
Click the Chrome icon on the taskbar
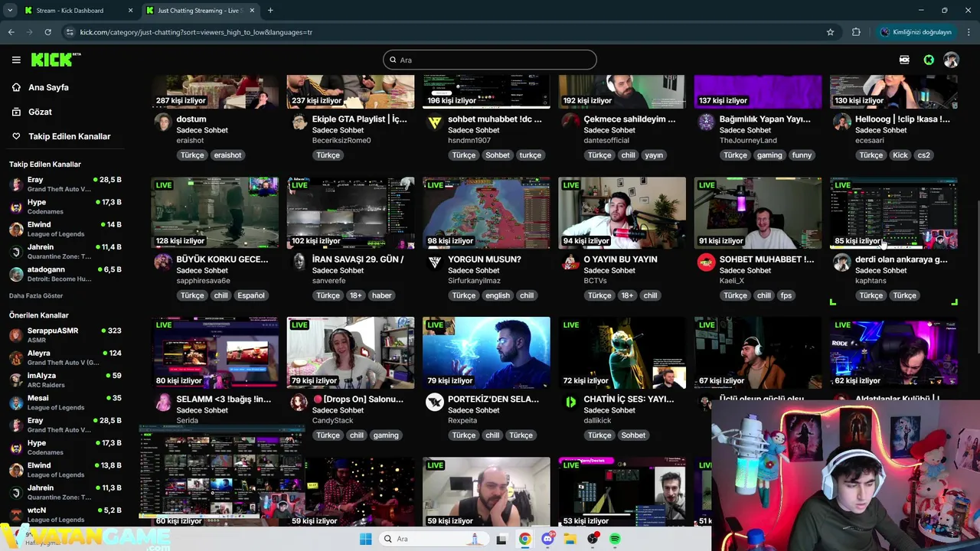[524, 539]
